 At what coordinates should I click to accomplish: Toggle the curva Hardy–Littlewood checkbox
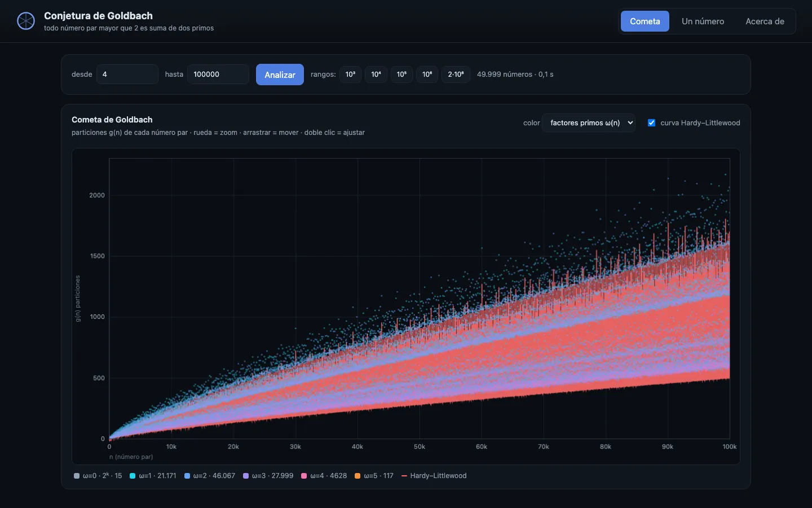[651, 123]
